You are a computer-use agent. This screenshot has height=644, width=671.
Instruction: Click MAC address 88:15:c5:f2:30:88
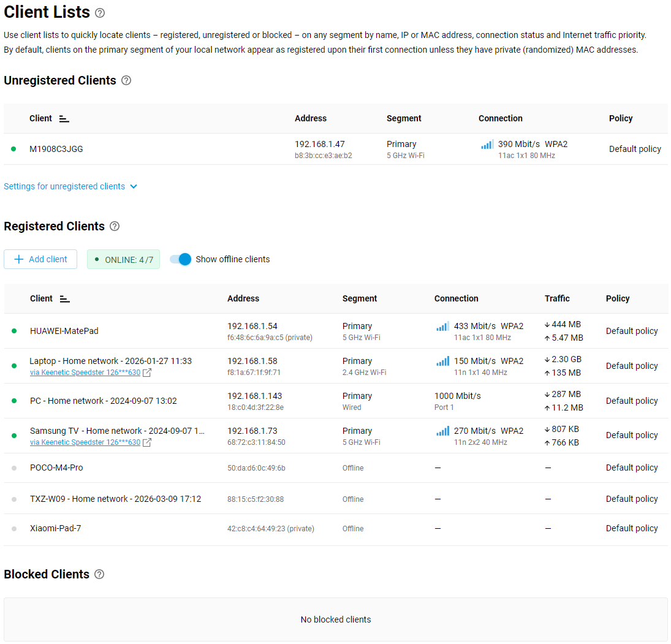(256, 499)
